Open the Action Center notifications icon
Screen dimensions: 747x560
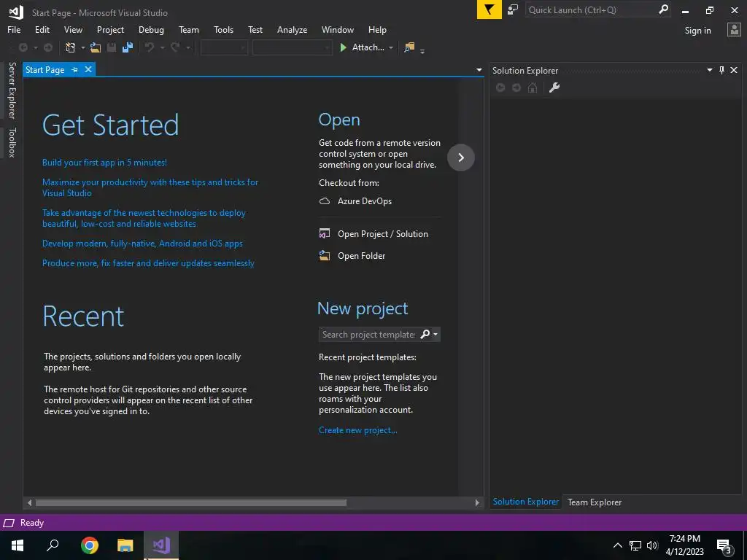click(724, 545)
